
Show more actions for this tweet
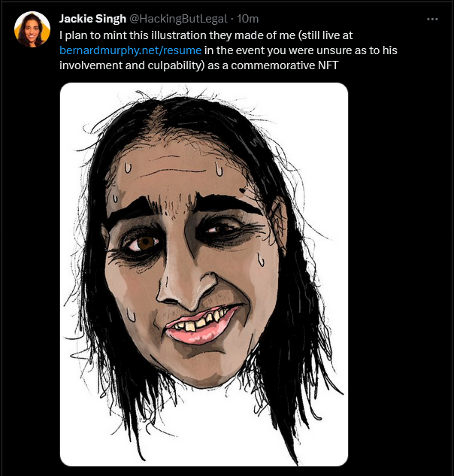[x=432, y=19]
